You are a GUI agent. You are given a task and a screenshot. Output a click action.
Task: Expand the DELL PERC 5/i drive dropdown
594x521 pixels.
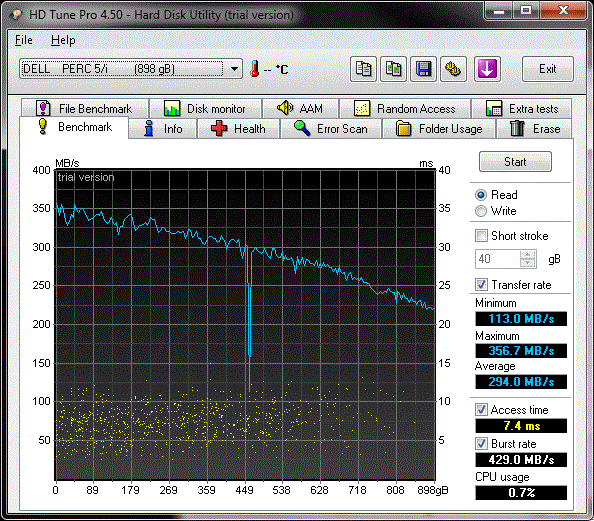(x=234, y=69)
